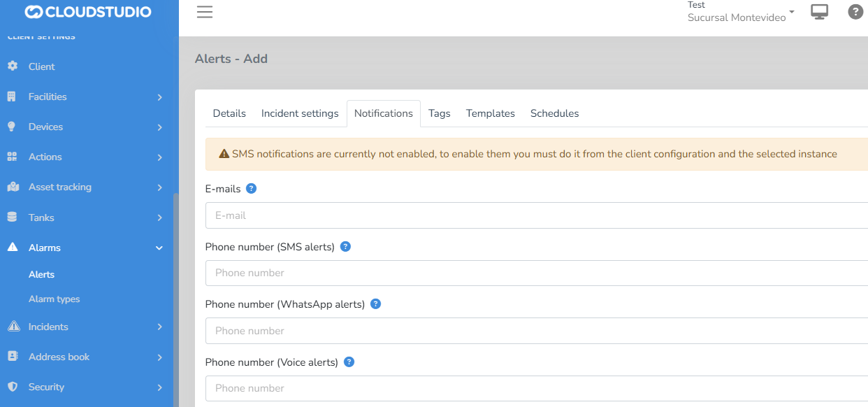Screen dimensions: 868x407
Task: Switch to the Templates tab
Action: (490, 113)
